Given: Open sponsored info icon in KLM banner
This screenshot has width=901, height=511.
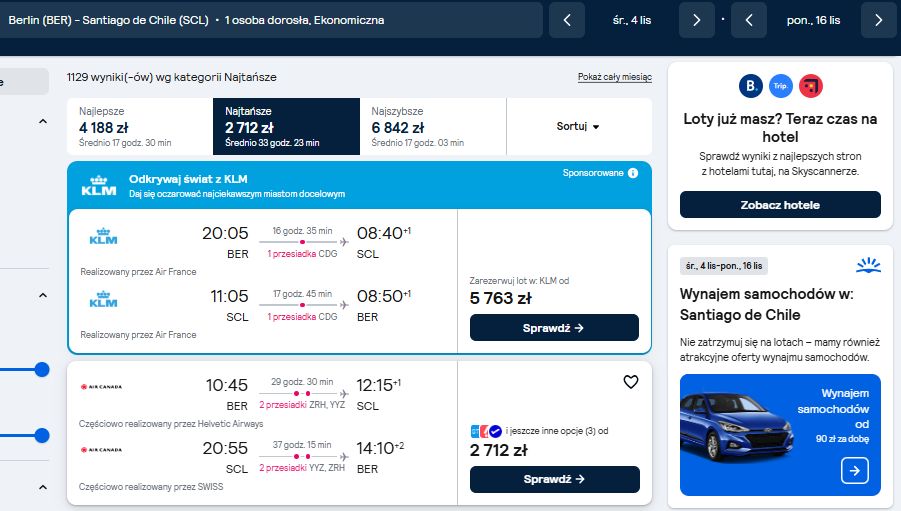Looking at the screenshot, I should pyautogui.click(x=633, y=173).
